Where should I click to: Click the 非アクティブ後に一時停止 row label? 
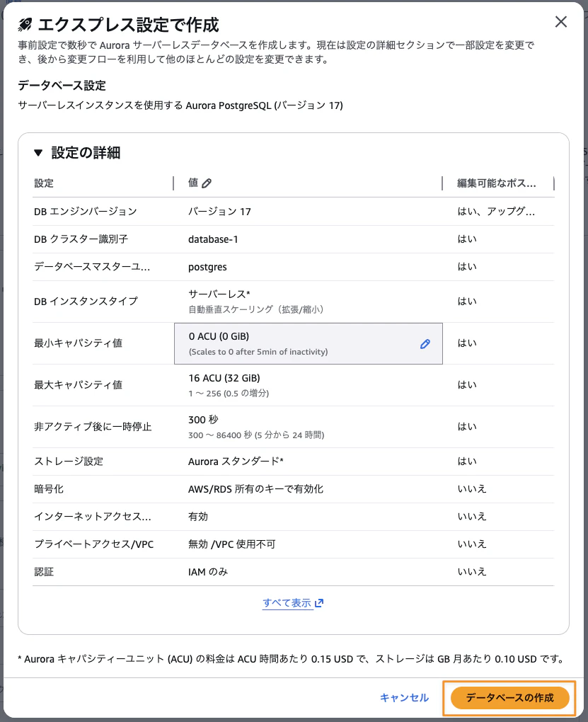[93, 427]
